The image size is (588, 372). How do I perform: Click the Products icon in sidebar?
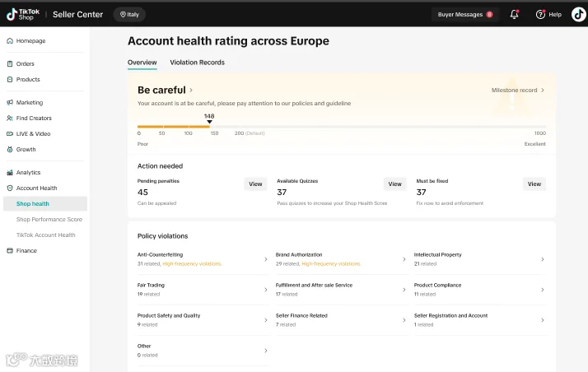point(10,79)
